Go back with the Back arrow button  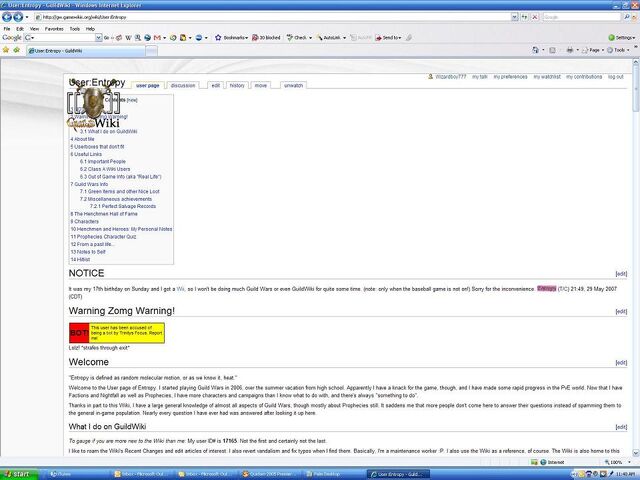pos(7,17)
